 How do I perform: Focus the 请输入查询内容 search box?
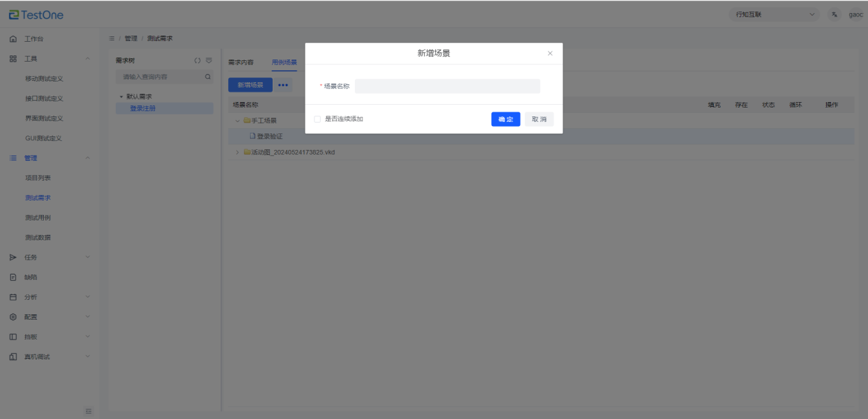pyautogui.click(x=164, y=77)
